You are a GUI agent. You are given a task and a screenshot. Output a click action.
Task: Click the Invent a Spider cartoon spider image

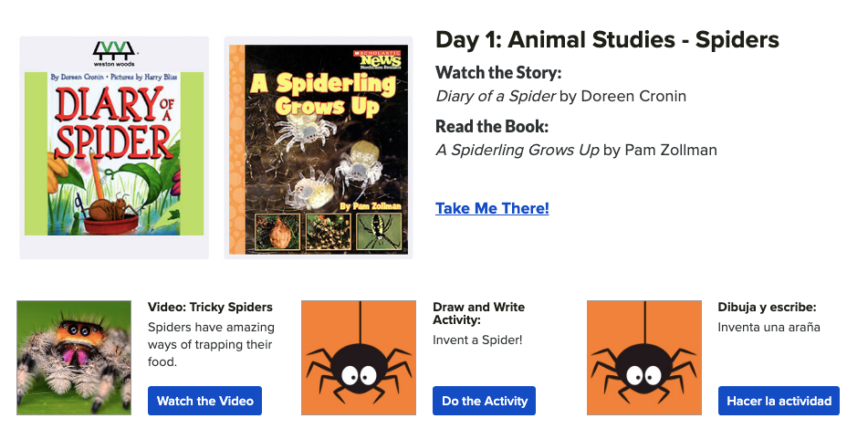[x=359, y=357]
